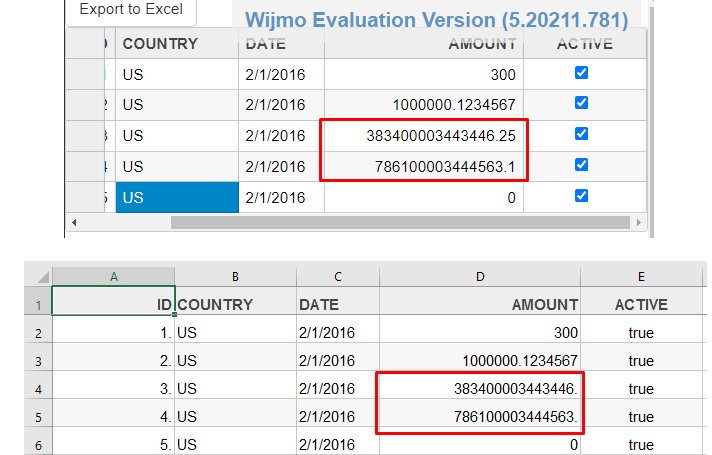Select Excel cell 'true' in row 5
Image resolution: width=712 pixels, height=455 pixels.
pos(641,413)
